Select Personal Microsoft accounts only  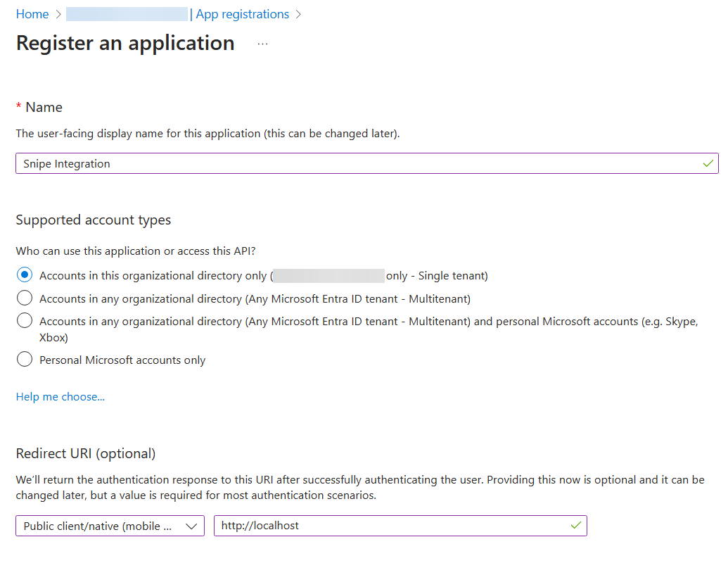(23, 359)
